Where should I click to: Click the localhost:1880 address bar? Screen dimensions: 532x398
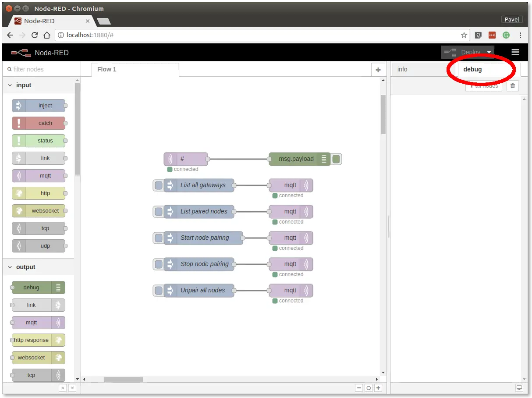click(x=262, y=35)
